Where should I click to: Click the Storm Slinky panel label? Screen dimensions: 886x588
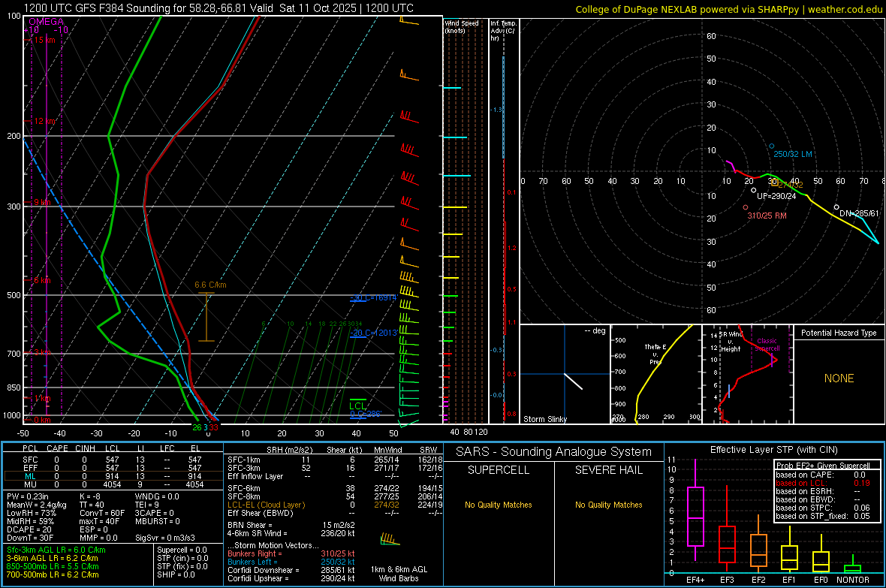(544, 419)
